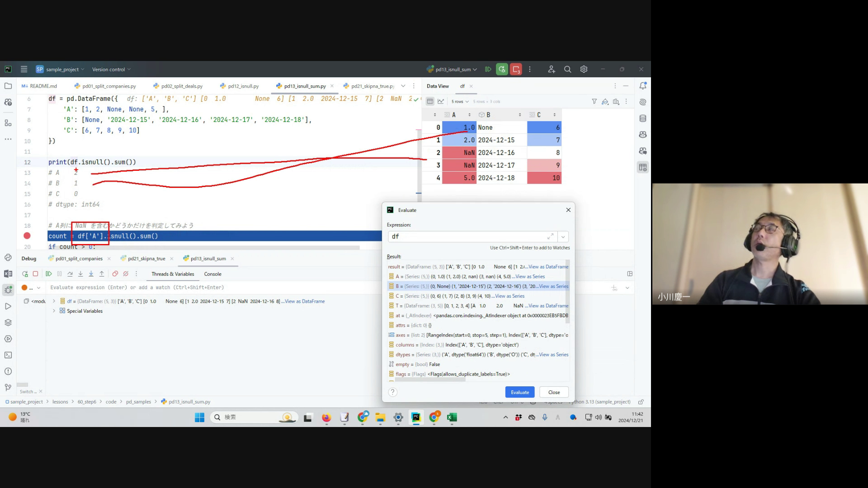
Task: Open the expression history dropdown in Evaluate
Action: 563,237
